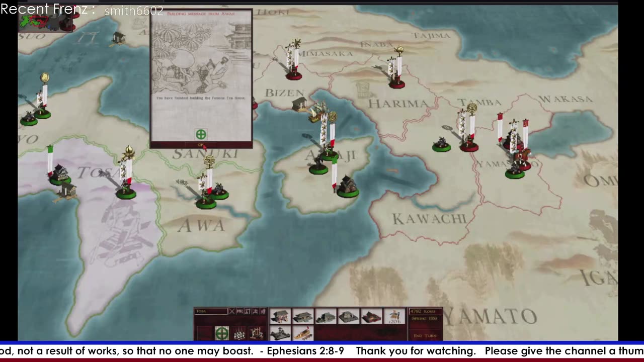
Task: Click the Awa province label
Action: (x=201, y=226)
